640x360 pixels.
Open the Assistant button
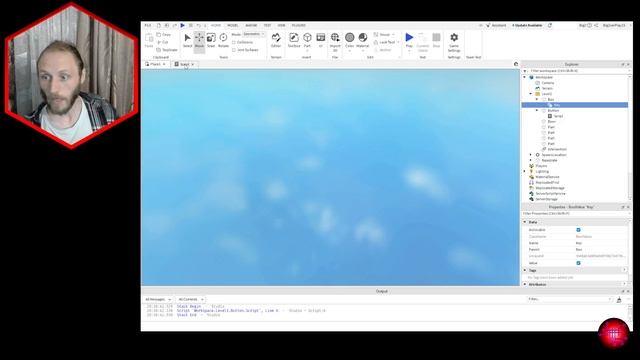(496, 25)
